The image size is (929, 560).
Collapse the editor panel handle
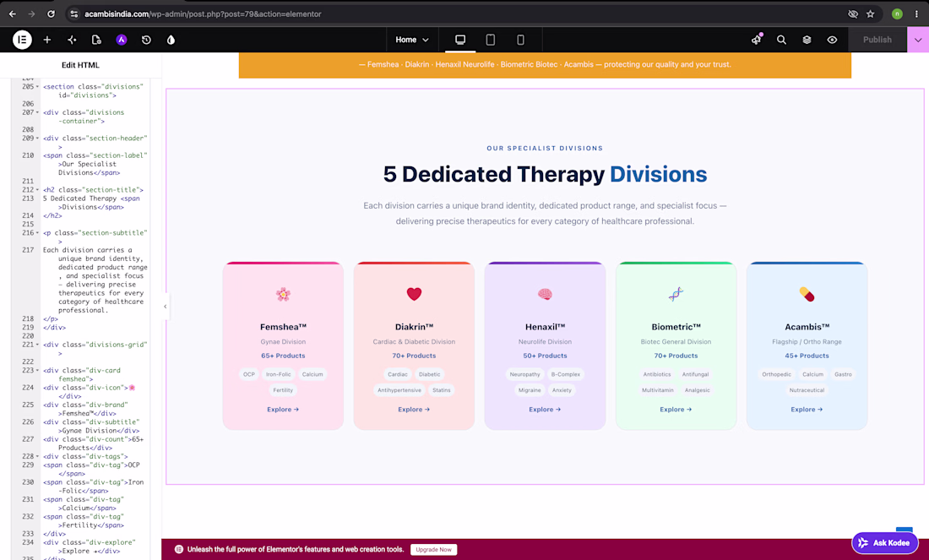[166, 307]
